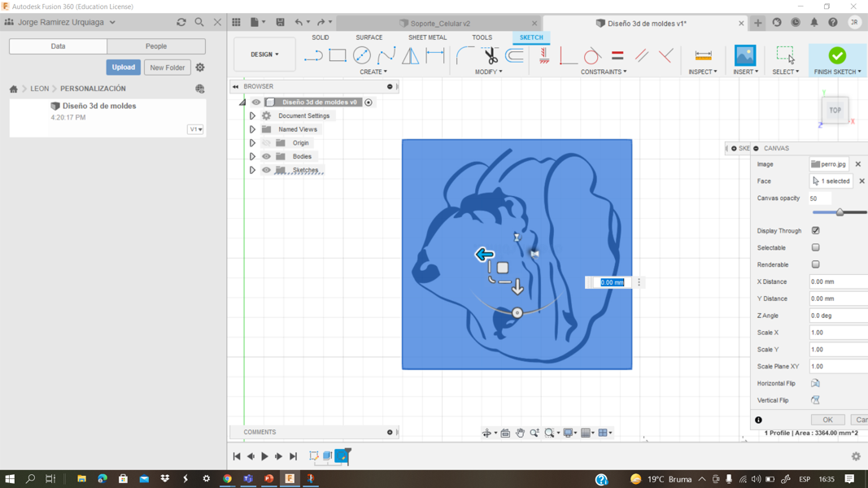Select the Fillet modify tool
Viewport: 868px width, 488px height.
tap(465, 55)
